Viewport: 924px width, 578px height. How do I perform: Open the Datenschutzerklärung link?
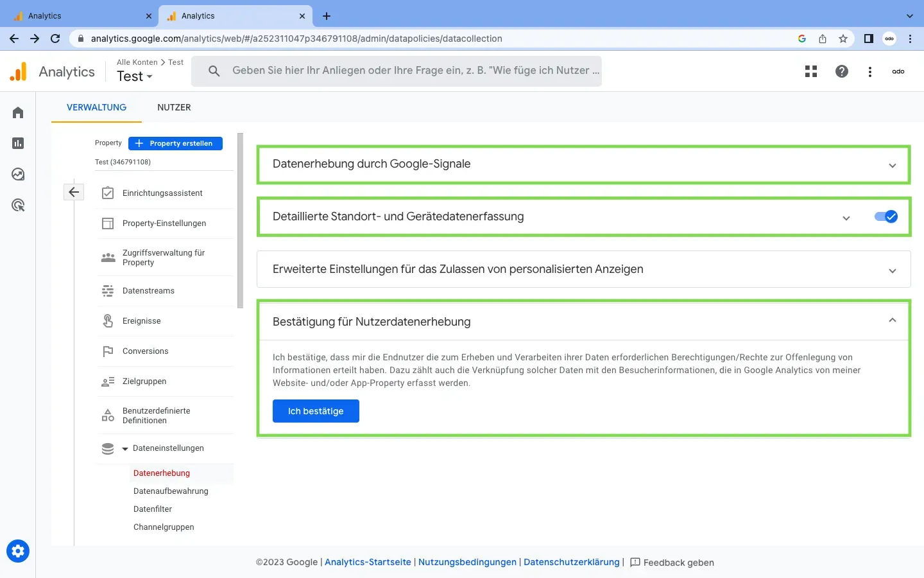572,562
